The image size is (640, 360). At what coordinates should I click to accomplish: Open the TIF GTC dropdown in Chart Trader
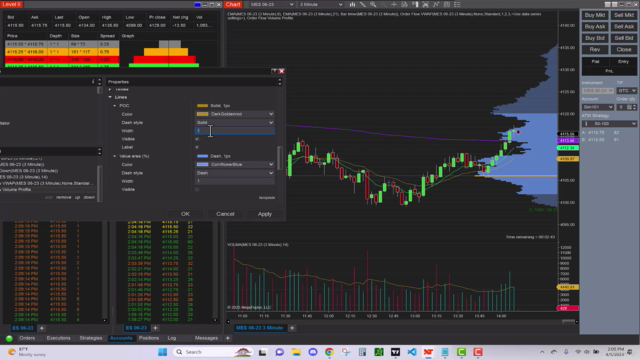coord(627,91)
